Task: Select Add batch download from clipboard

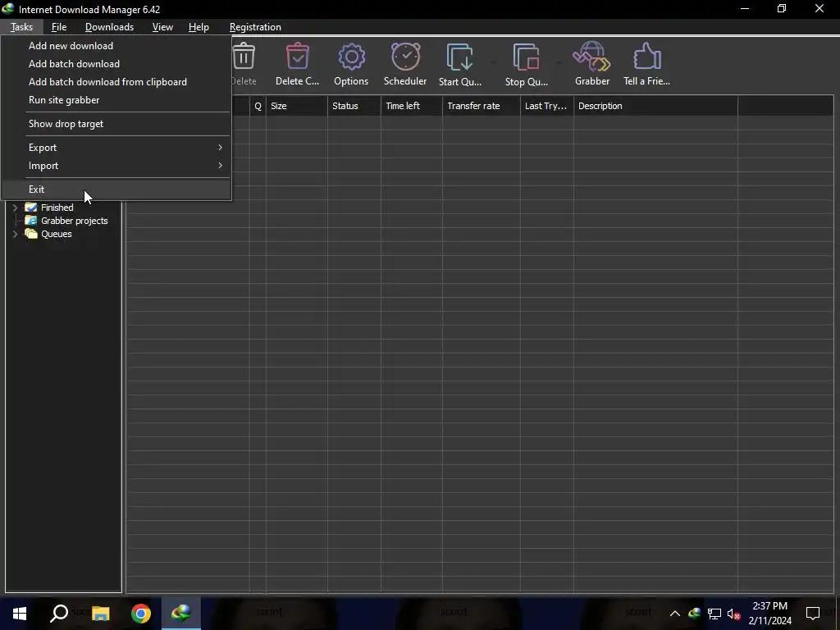Action: coord(116,82)
